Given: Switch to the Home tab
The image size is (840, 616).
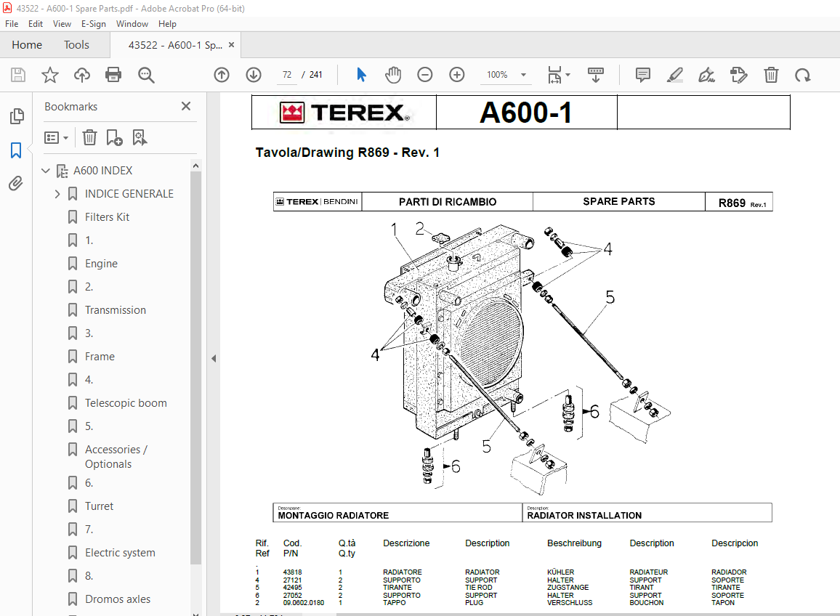Looking at the screenshot, I should coord(27,45).
